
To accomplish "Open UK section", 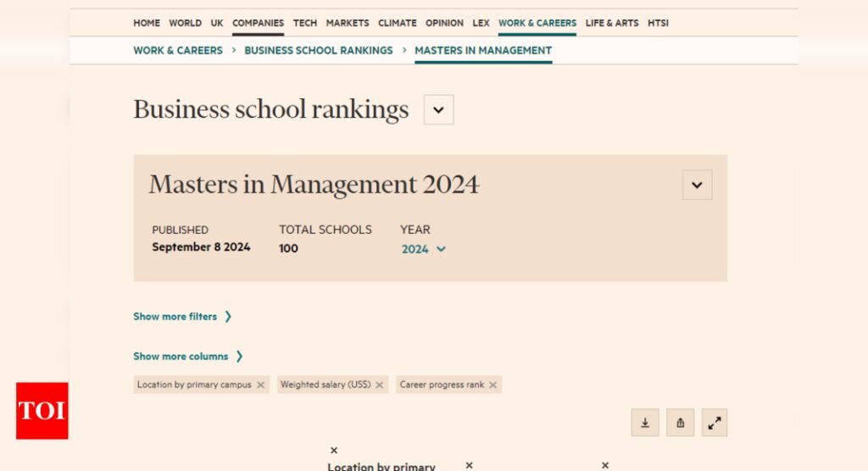I will click(216, 23).
